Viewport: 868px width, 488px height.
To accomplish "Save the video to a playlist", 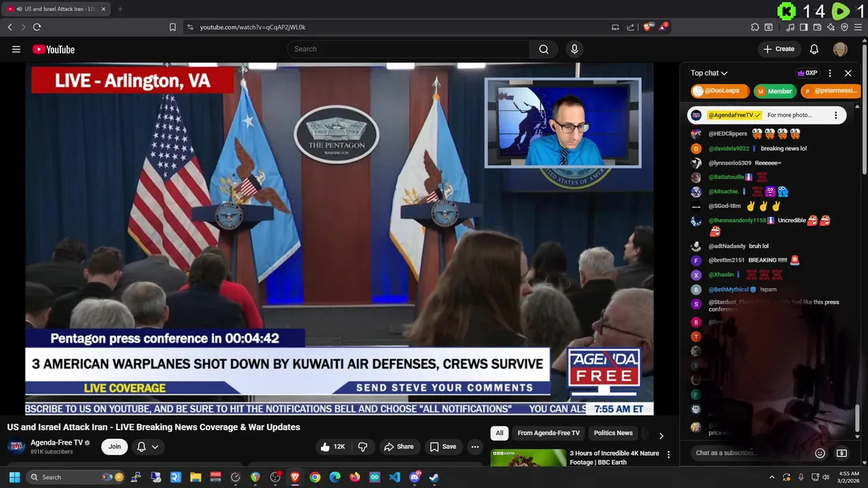I will (443, 447).
